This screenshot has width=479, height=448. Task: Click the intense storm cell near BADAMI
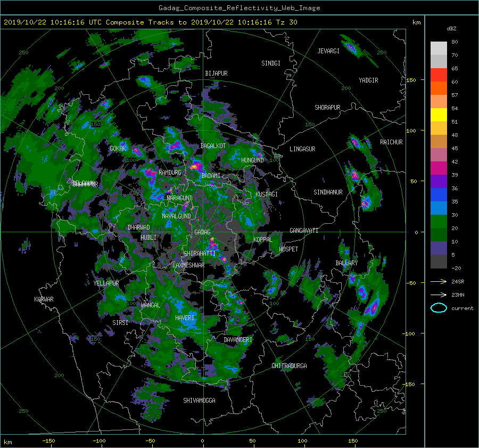pyautogui.click(x=195, y=167)
